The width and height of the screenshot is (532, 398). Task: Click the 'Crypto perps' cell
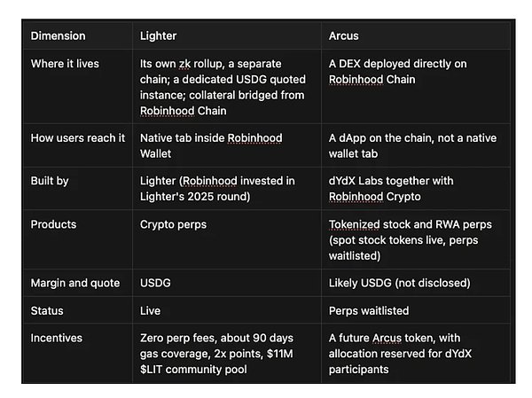[x=173, y=224]
